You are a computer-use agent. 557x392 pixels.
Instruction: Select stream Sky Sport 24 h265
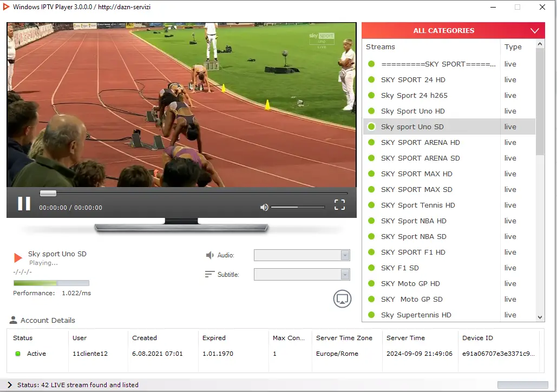click(449, 95)
